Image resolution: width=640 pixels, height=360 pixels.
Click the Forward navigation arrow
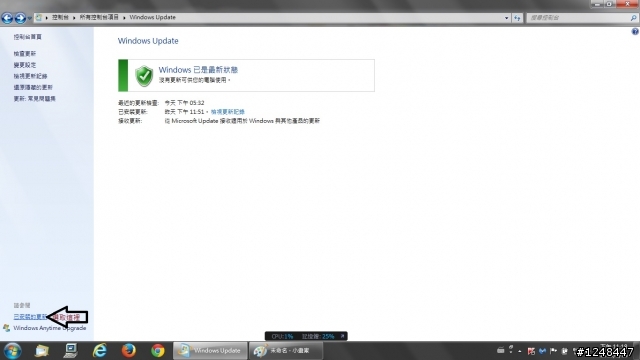click(x=20, y=18)
